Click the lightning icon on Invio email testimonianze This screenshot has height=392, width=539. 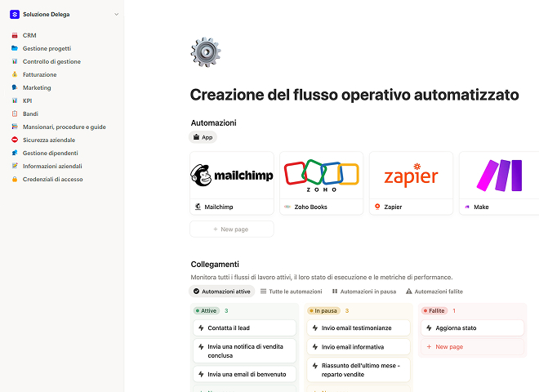(x=315, y=327)
